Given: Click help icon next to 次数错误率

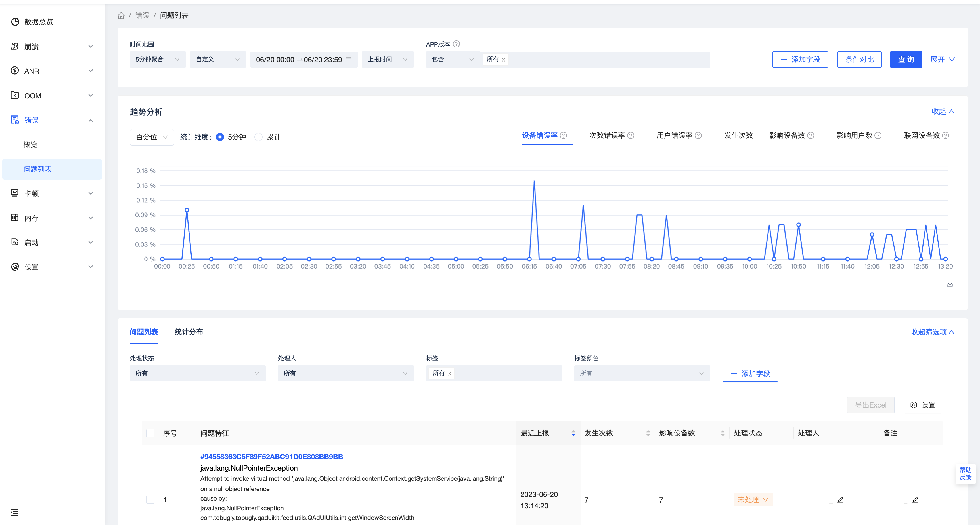Looking at the screenshot, I should pos(631,135).
